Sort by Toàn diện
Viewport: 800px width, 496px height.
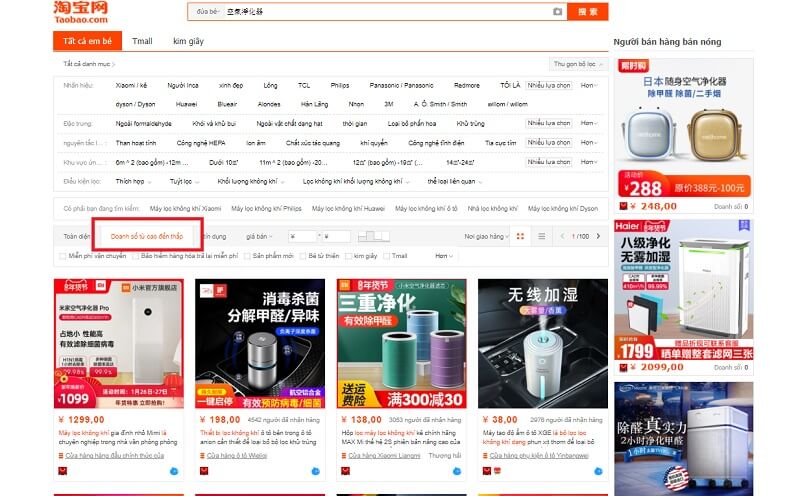coord(77,236)
